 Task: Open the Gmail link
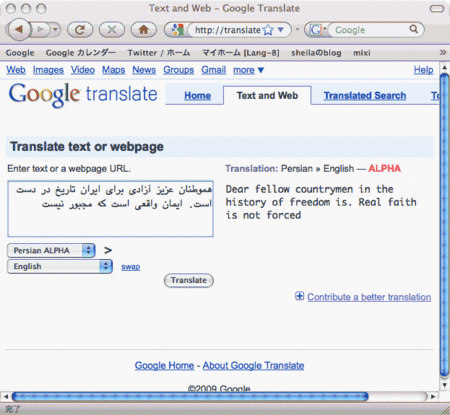(x=213, y=70)
